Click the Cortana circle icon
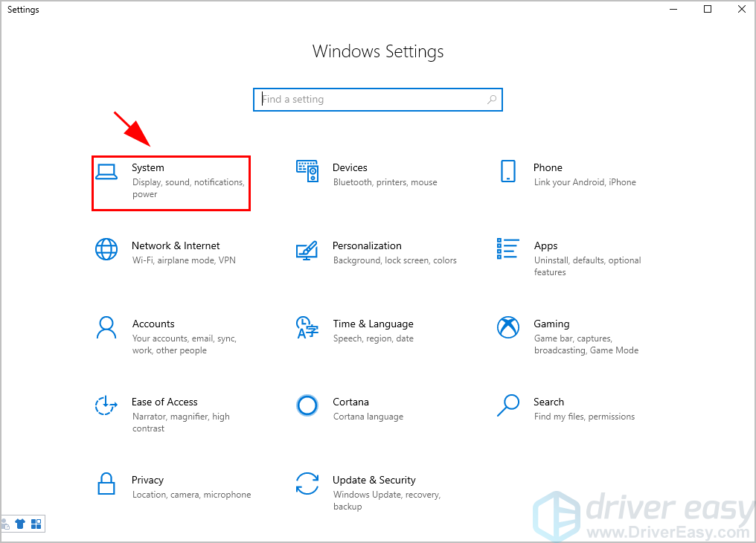The width and height of the screenshot is (756, 543). tap(307, 405)
